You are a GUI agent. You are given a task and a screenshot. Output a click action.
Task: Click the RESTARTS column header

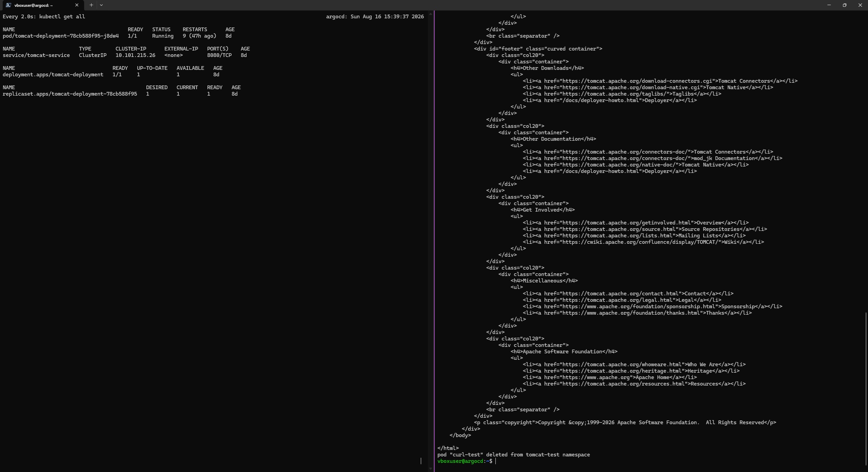tap(195, 29)
